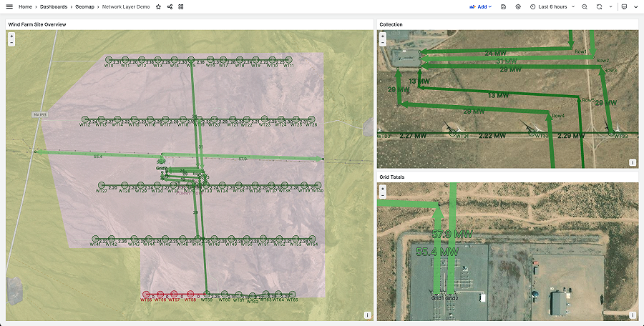Click the 55.4 MW label in Grid Totals
The height and width of the screenshot is (326, 644).
(437, 251)
